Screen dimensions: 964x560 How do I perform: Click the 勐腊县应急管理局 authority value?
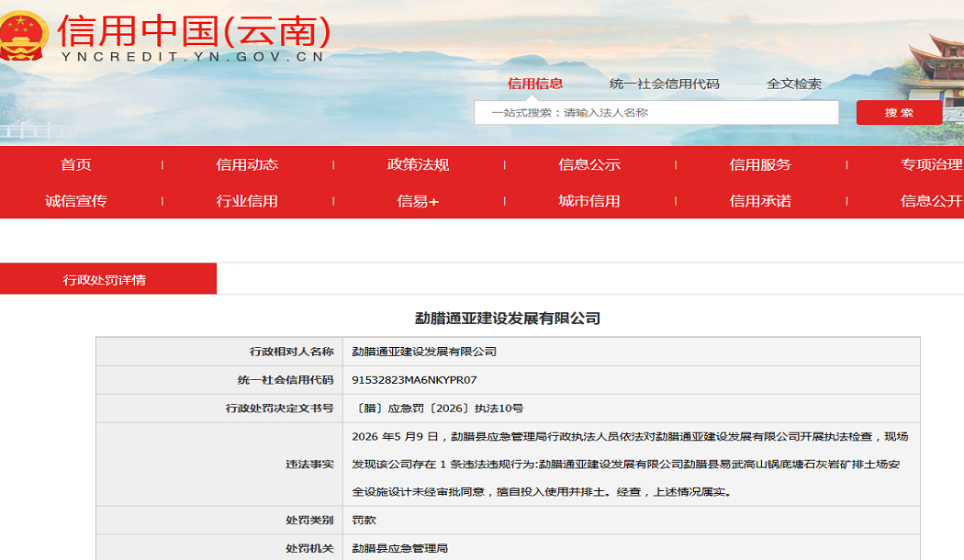(399, 548)
